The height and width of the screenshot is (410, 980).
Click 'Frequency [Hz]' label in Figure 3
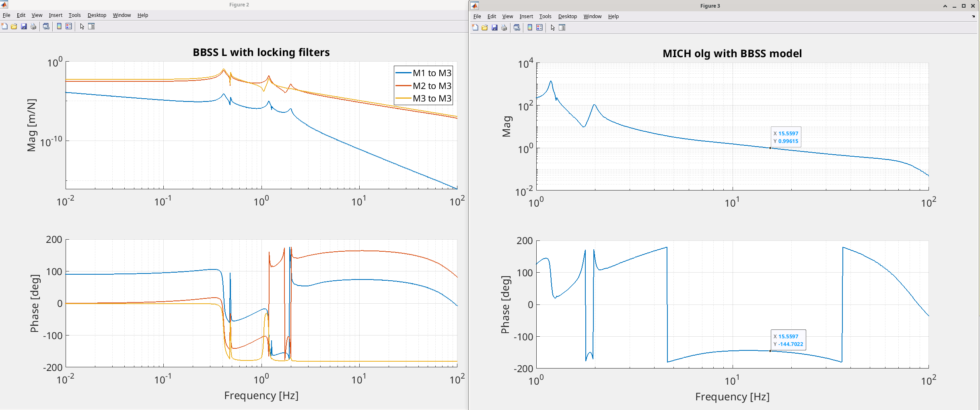pyautogui.click(x=732, y=397)
